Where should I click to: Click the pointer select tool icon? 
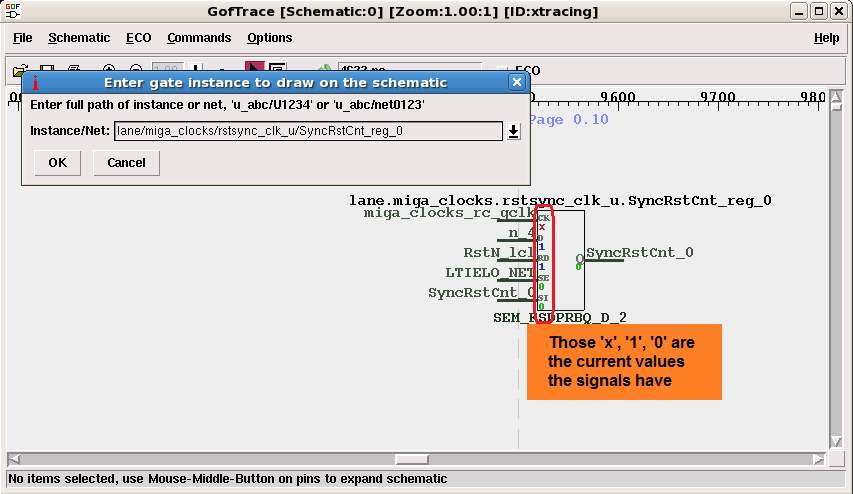coord(255,70)
